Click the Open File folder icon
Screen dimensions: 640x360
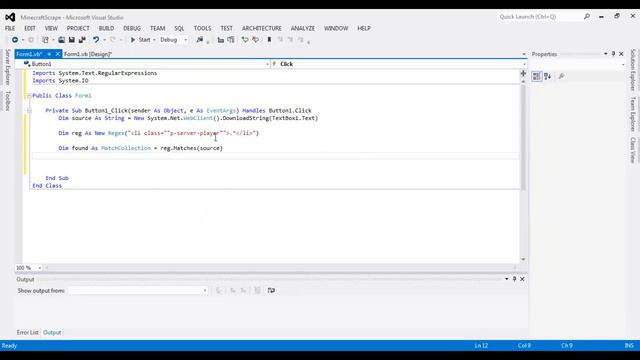click(x=61, y=40)
